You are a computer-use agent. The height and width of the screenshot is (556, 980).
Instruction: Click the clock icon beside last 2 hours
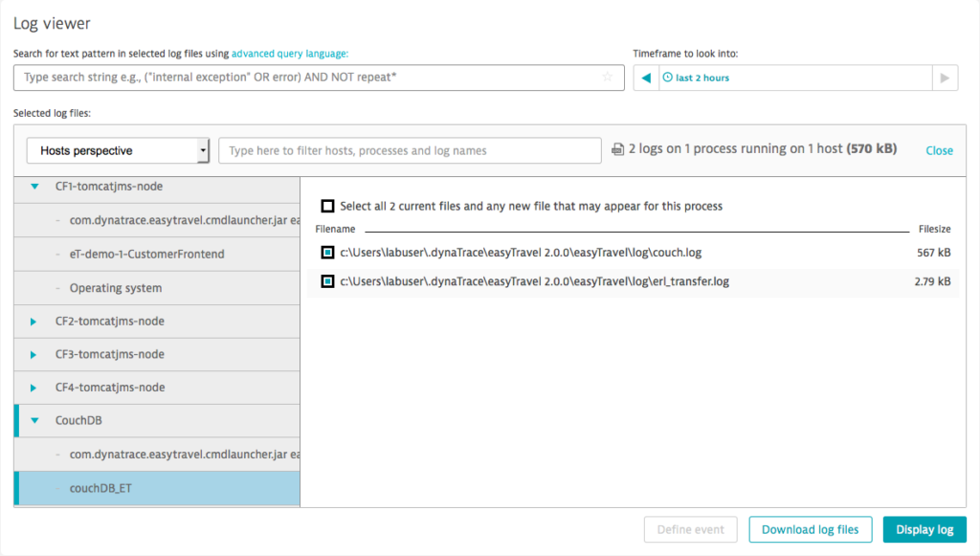coord(667,78)
